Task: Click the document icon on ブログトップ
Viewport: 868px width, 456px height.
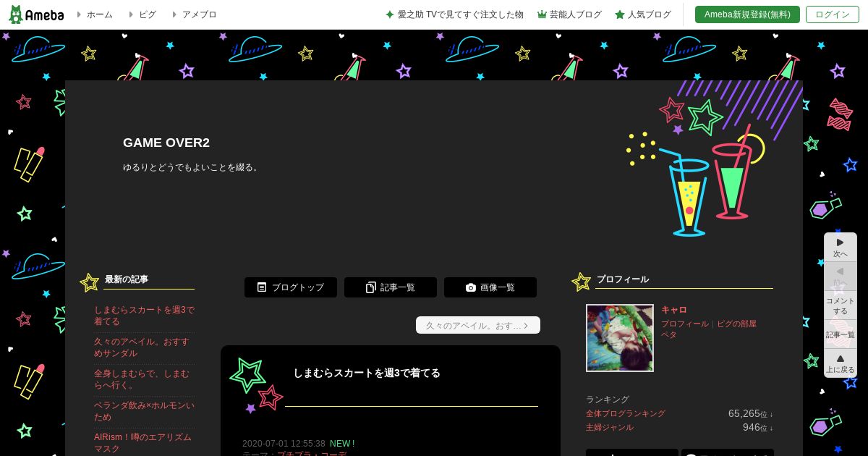Action: tap(262, 287)
